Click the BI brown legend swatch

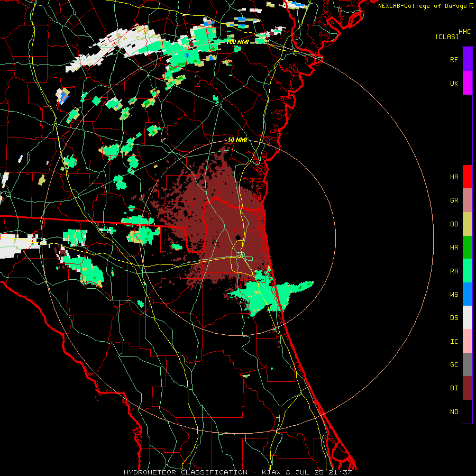click(467, 388)
